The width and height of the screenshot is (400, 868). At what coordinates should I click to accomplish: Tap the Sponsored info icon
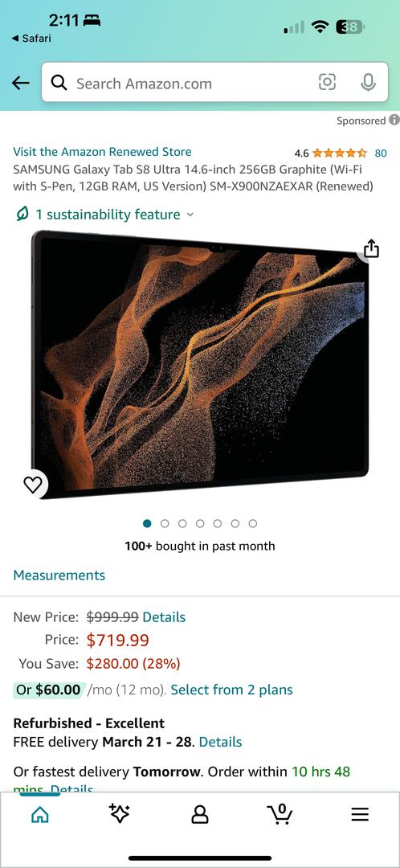pos(394,120)
